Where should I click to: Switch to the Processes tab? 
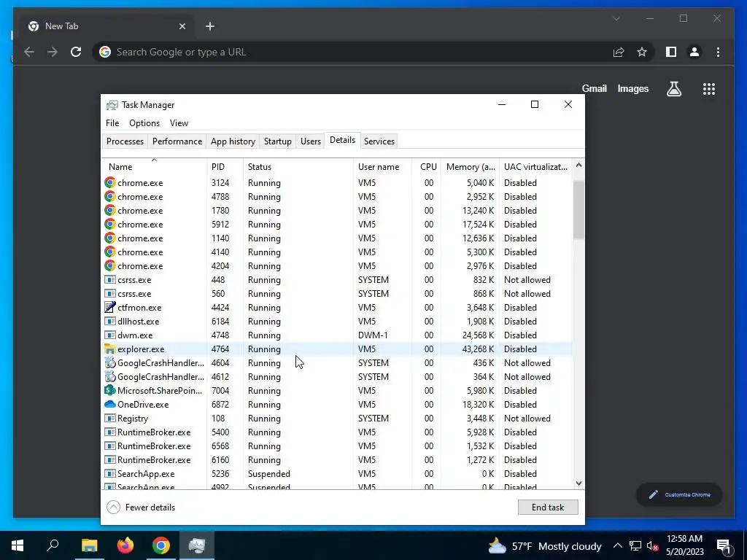coord(125,141)
